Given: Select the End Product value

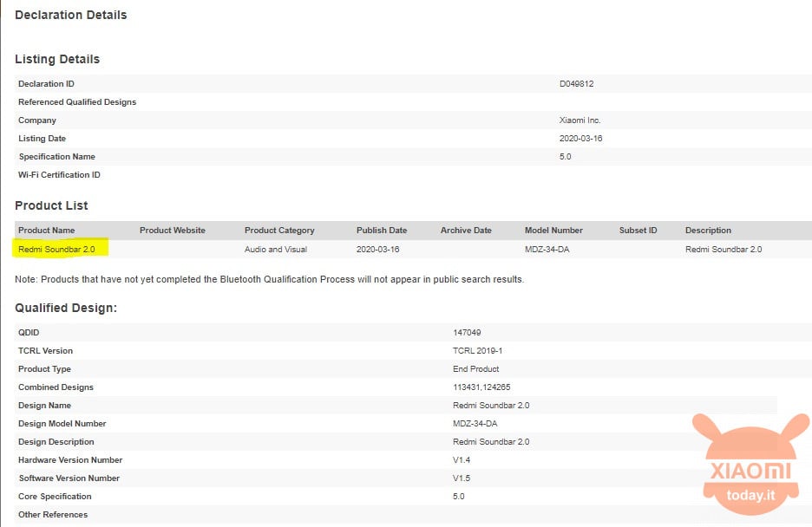Looking at the screenshot, I should click(x=476, y=368).
